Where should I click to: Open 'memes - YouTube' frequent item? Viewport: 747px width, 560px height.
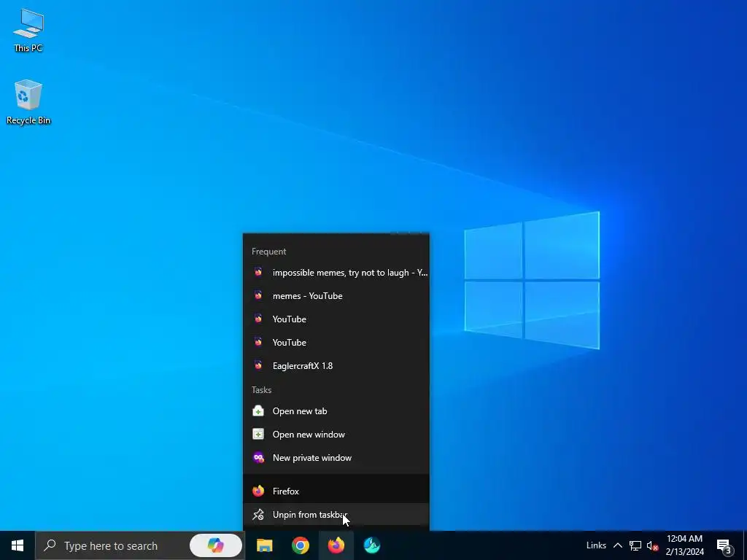[x=336, y=296]
